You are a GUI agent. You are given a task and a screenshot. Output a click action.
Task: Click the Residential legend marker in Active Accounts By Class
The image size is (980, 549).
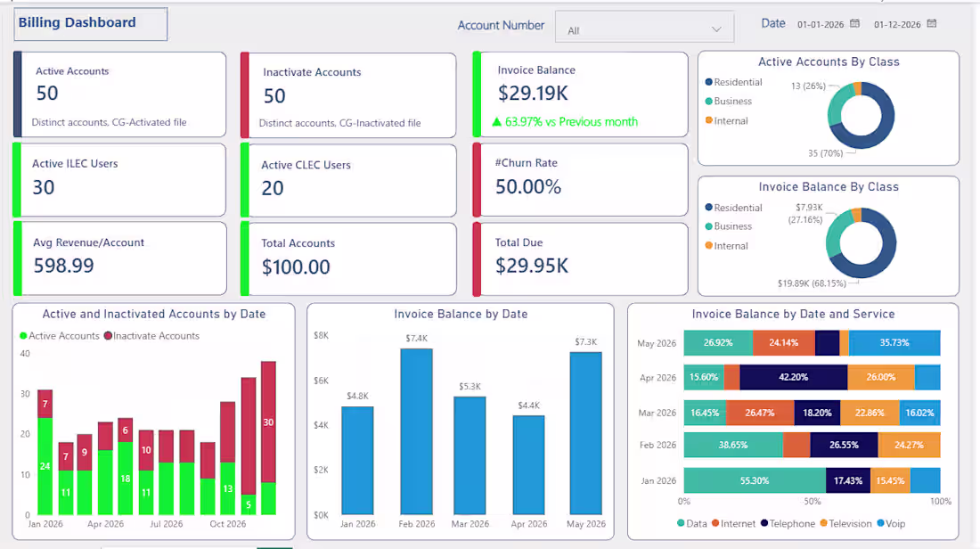coord(709,82)
